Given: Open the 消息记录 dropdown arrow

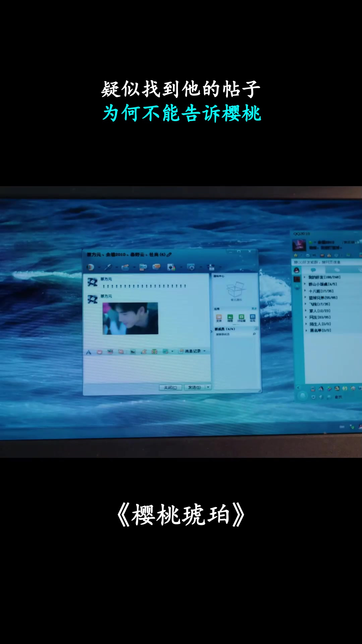Looking at the screenshot, I should (204, 351).
